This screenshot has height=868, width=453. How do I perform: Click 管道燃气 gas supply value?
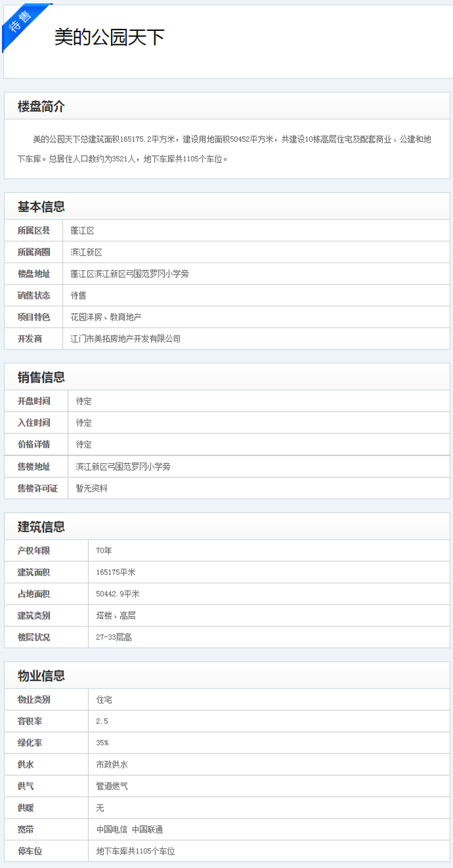pos(112,786)
